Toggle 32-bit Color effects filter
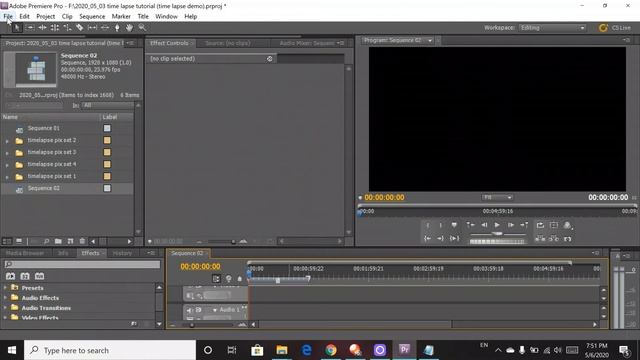 click(x=25, y=276)
